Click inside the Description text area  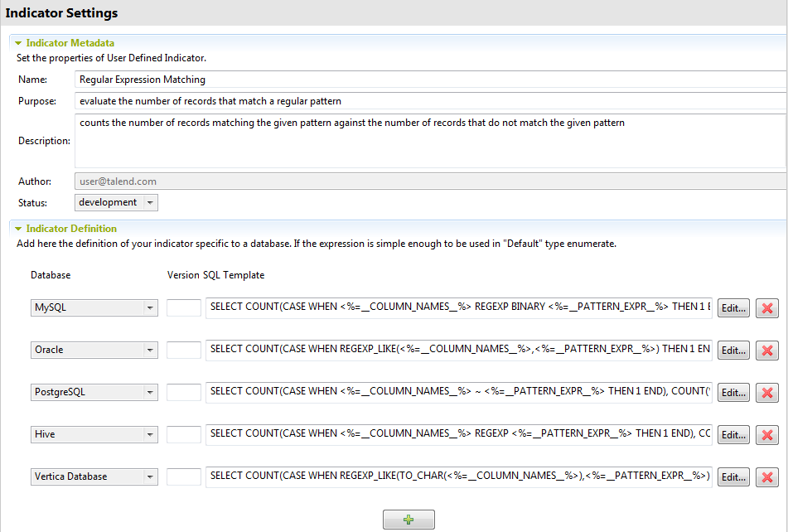331,141
